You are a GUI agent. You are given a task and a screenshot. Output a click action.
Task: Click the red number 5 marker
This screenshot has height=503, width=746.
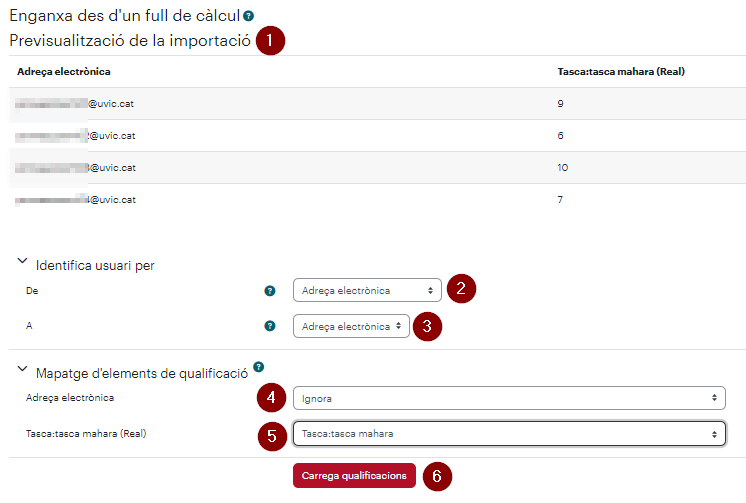point(272,436)
